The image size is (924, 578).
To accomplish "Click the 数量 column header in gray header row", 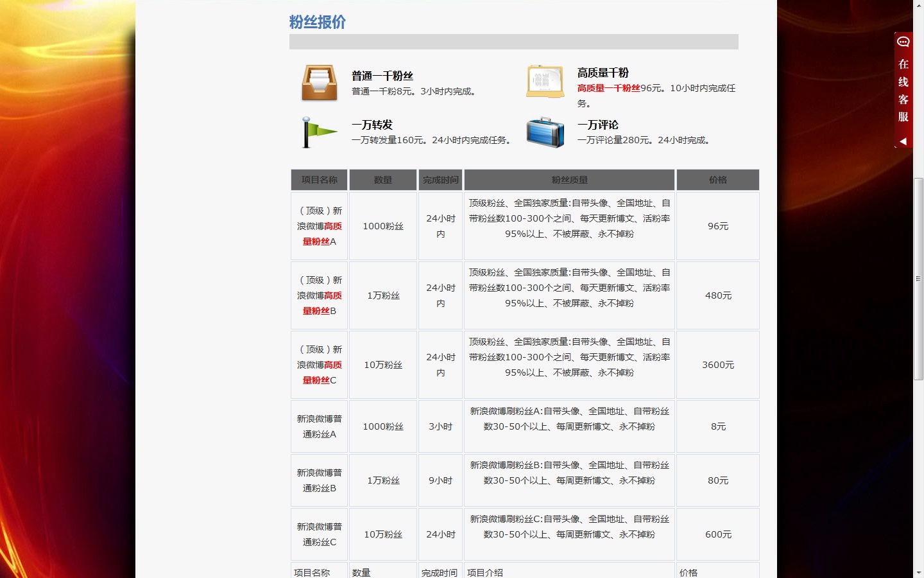I will 383,180.
